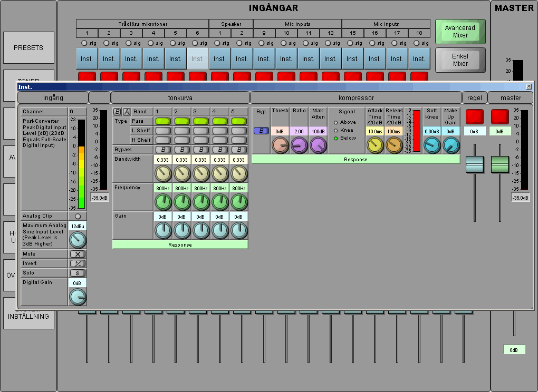The image size is (538, 392).
Task: Click the Digital Gain knob
Action: 78,297
